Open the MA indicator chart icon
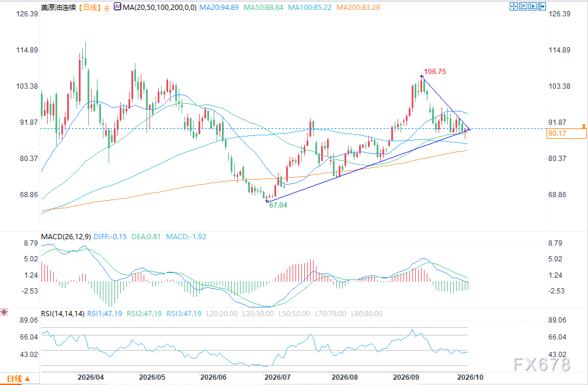 118,6
